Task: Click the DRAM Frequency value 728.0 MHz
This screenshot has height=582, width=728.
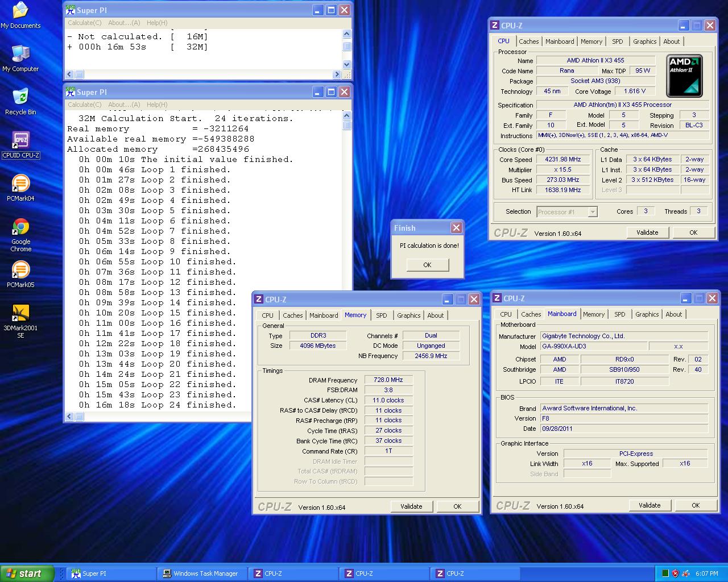Action: pos(388,380)
